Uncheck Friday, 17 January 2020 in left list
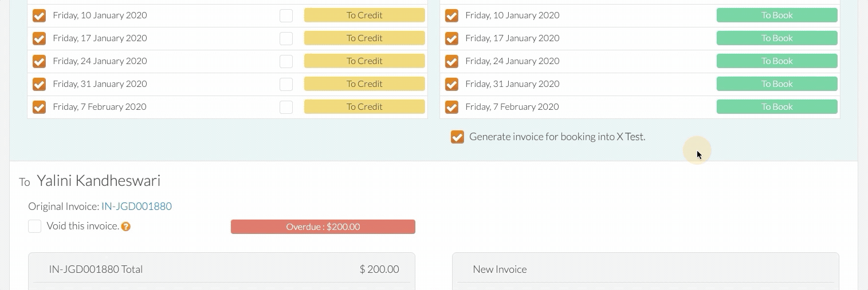The width and height of the screenshot is (868, 290). (39, 38)
